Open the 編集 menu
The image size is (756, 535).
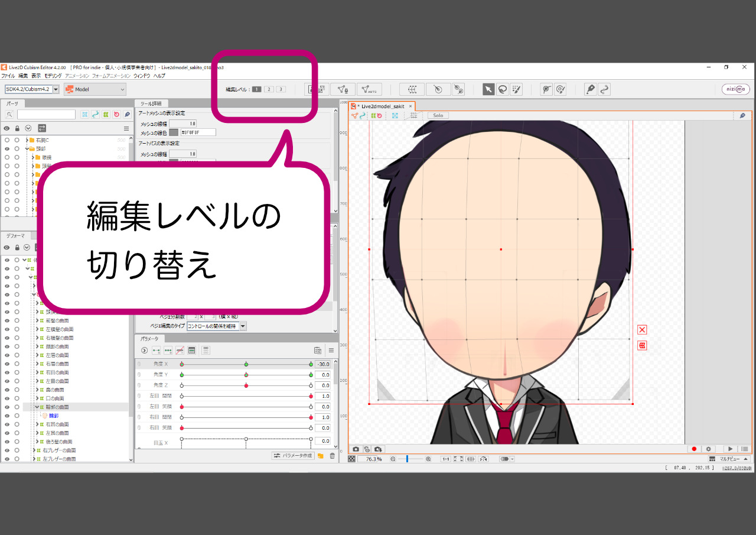(23, 76)
